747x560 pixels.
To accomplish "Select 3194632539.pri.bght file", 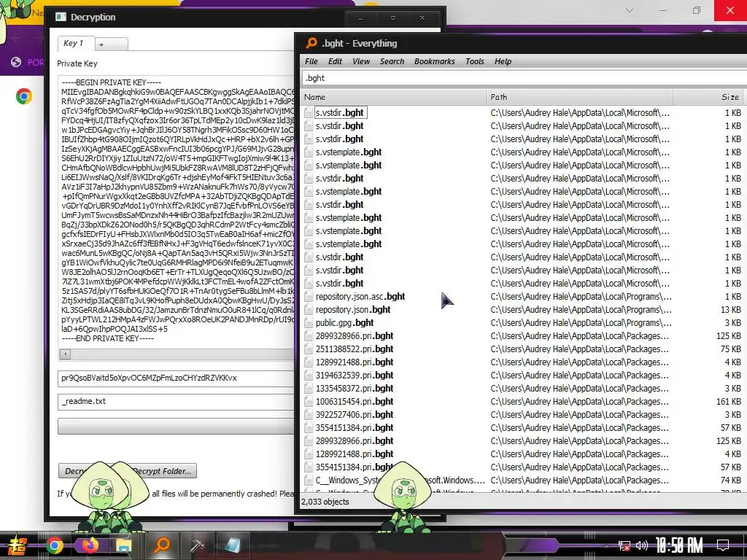I will 355,376.
